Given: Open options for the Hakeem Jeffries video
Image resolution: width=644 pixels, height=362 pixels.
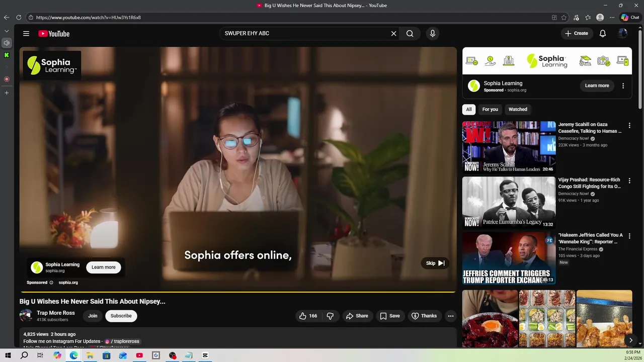Looking at the screenshot, I should (x=629, y=236).
